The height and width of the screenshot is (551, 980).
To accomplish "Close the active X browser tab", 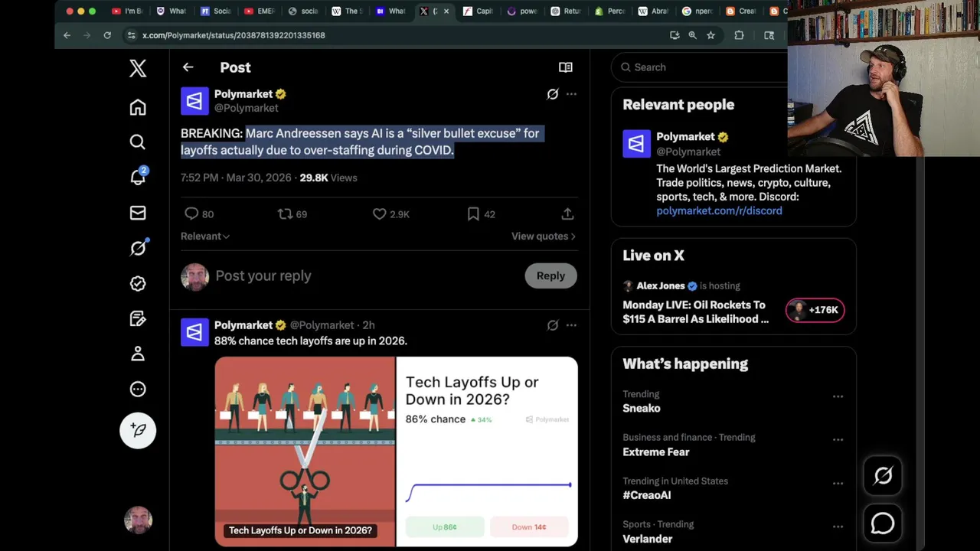I will pyautogui.click(x=446, y=11).
